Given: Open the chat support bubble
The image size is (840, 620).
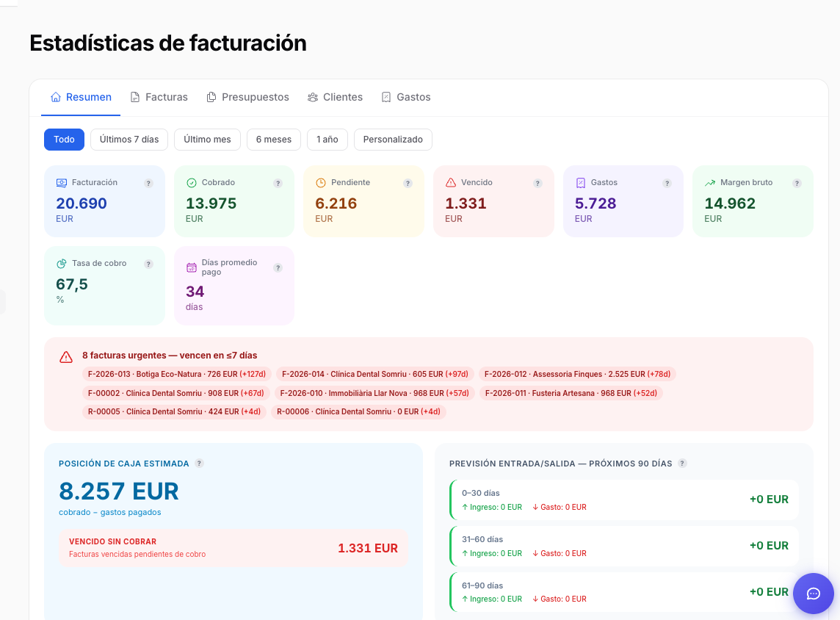Looking at the screenshot, I should pyautogui.click(x=814, y=594).
